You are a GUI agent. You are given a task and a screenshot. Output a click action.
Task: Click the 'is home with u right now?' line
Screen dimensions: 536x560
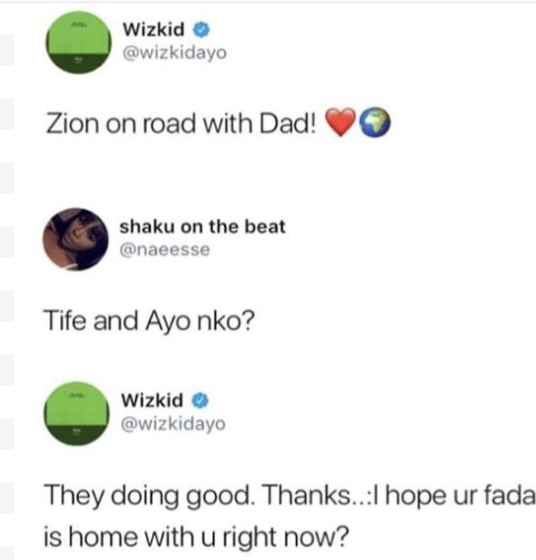(196, 537)
